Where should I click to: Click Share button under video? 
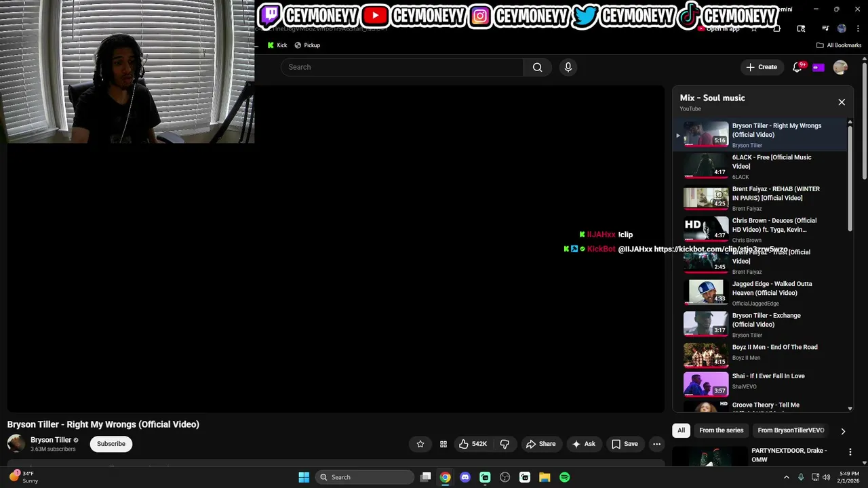(x=540, y=444)
